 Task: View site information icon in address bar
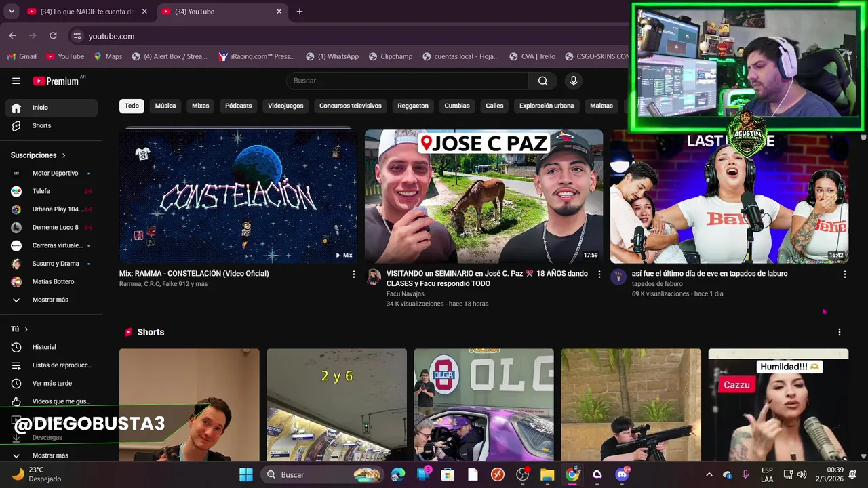77,36
